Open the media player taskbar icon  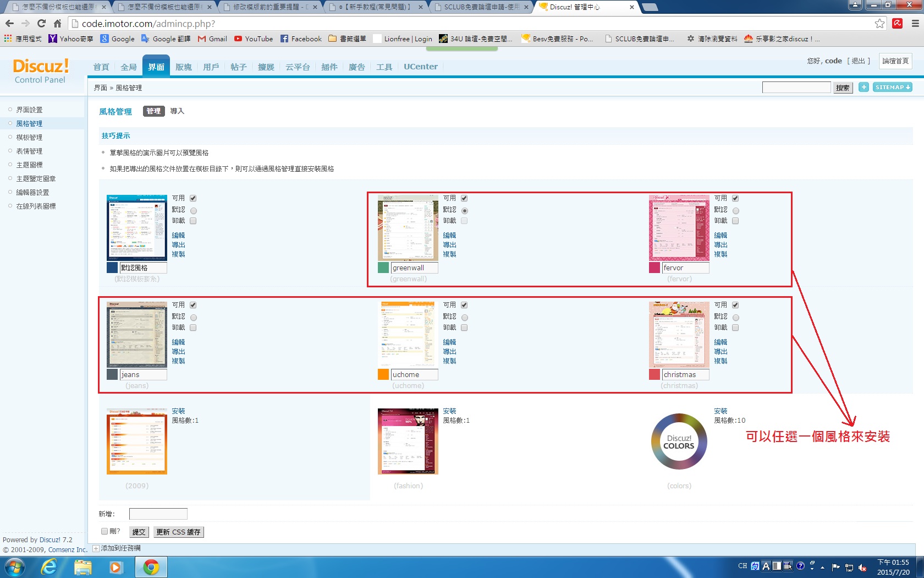(x=116, y=567)
